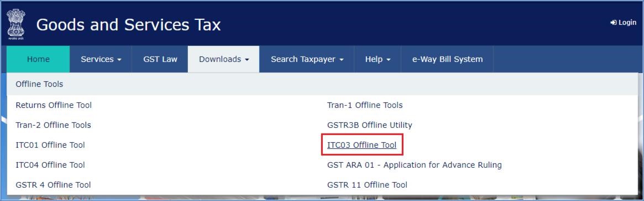Open the e-Way Bill System menu
This screenshot has height=201, width=644.
click(x=447, y=59)
